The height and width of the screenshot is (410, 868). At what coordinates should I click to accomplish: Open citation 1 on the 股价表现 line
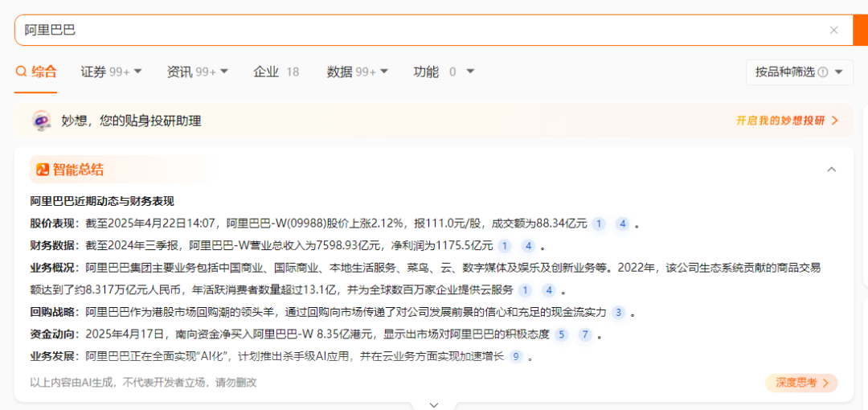pyautogui.click(x=599, y=223)
